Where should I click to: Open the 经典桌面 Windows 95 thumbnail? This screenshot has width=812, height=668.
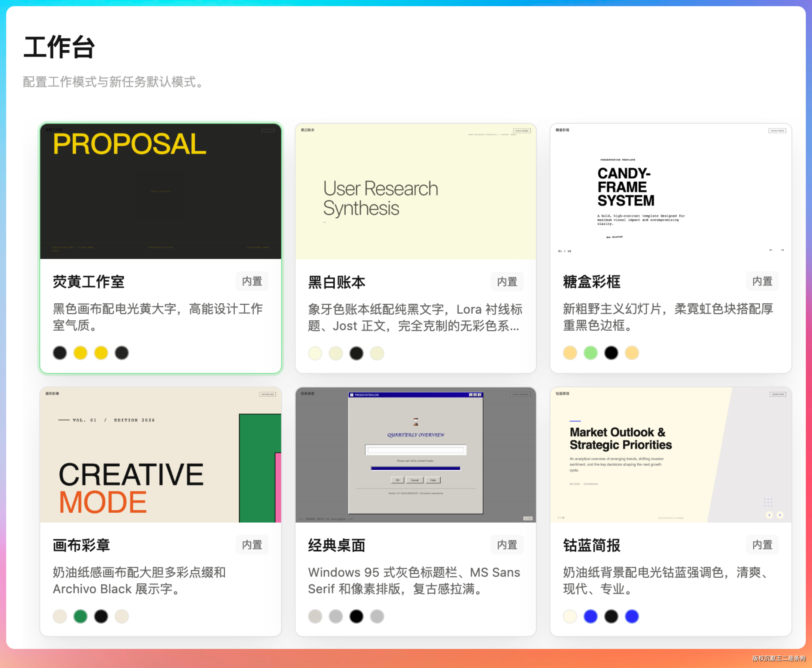[416, 455]
